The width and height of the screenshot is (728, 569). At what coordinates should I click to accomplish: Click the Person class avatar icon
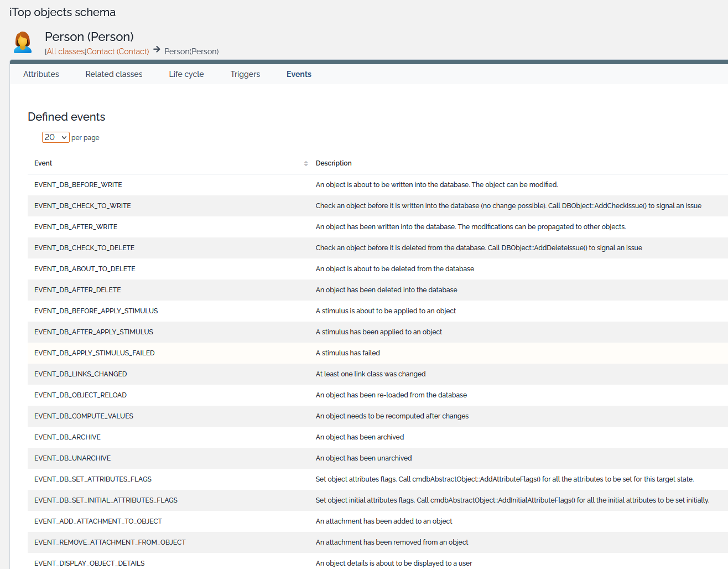[23, 43]
